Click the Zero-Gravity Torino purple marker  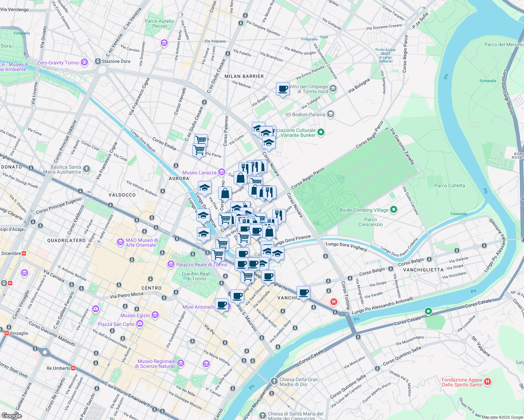84,62
